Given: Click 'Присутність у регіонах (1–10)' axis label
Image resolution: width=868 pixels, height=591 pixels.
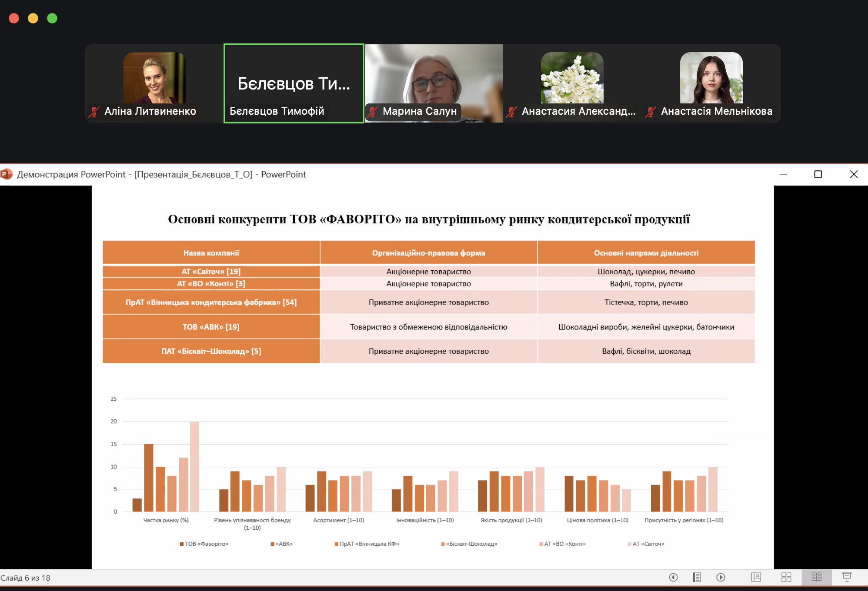Looking at the screenshot, I should click(x=684, y=520).
